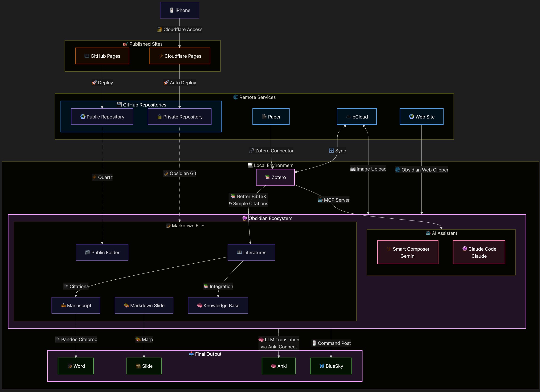This screenshot has width=540, height=392.
Task: Click the book icon on GitHub Pages
Action: tap(87, 56)
